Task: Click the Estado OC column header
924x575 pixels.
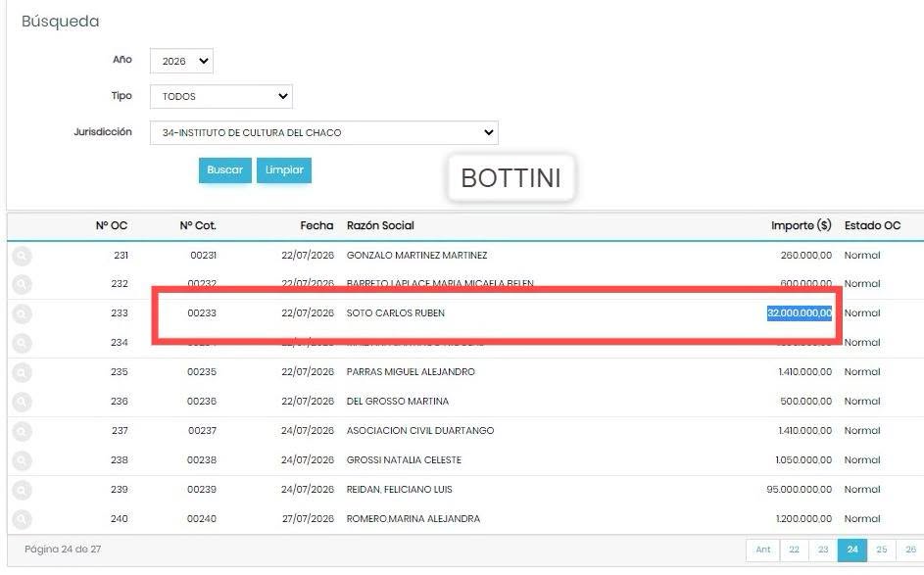Action: 873,225
